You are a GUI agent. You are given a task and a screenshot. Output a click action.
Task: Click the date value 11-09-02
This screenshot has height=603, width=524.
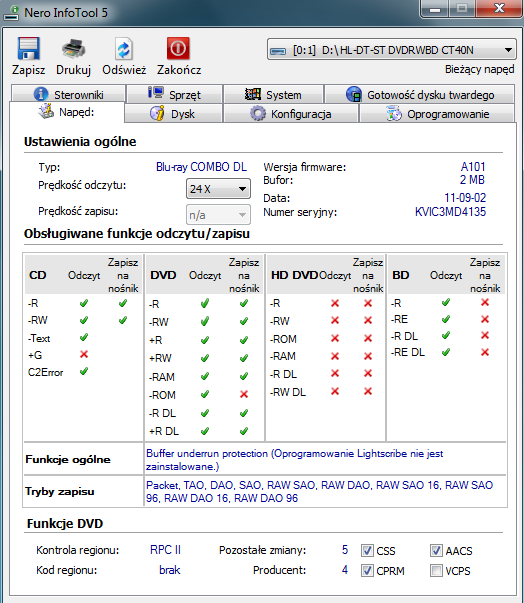[x=465, y=198]
